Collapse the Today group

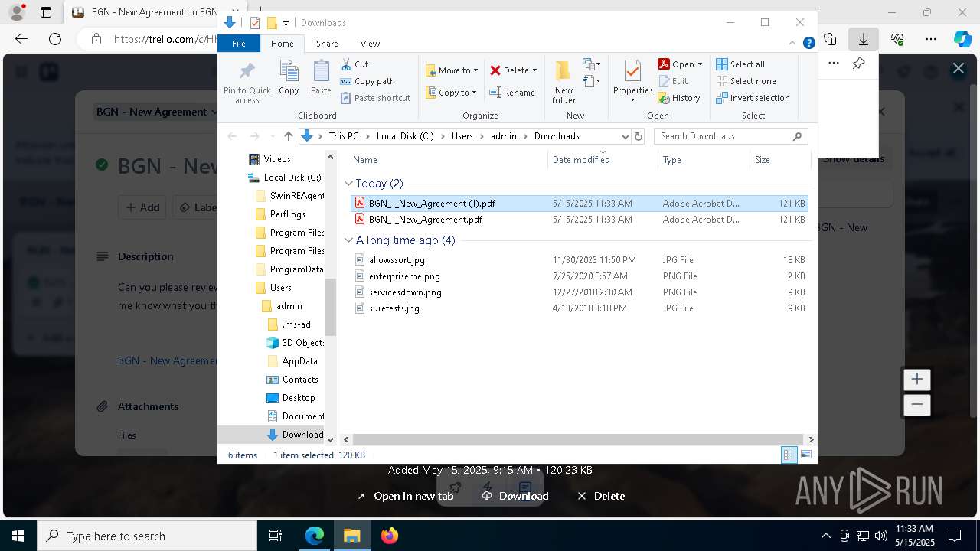tap(348, 184)
